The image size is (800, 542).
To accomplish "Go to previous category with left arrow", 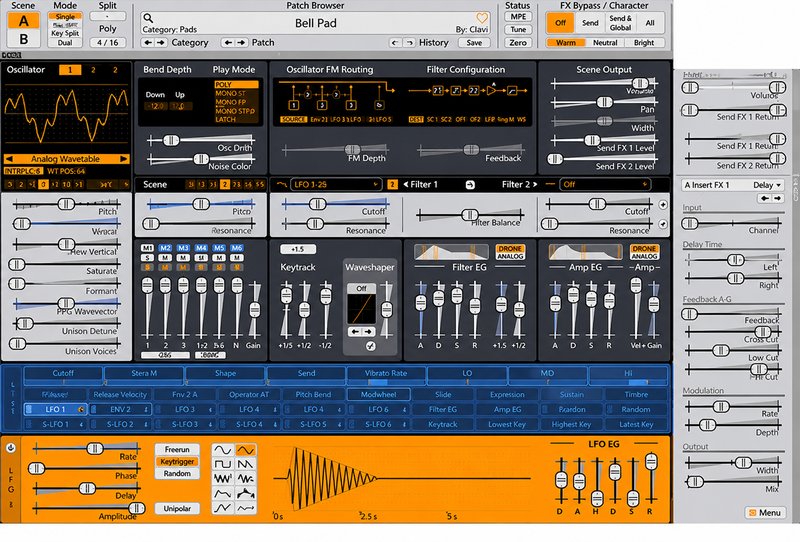I will pos(148,42).
